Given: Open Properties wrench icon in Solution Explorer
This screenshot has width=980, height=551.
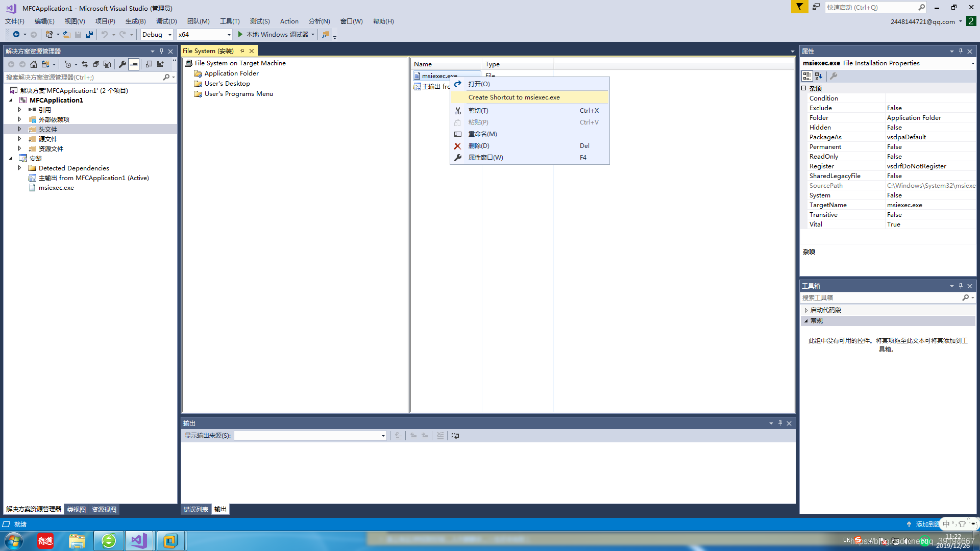Looking at the screenshot, I should pos(122,64).
